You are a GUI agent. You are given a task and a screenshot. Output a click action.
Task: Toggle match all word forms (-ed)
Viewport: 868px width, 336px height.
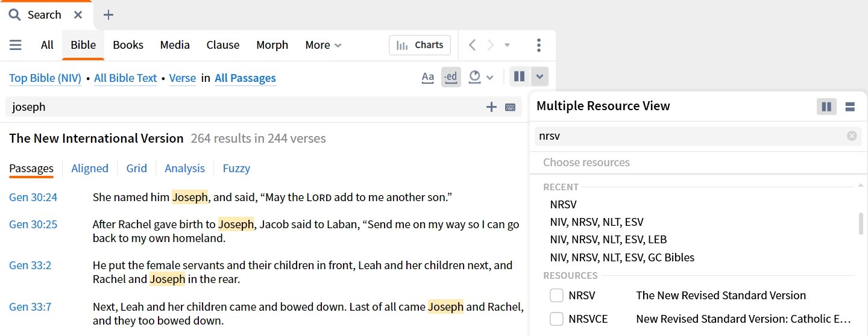451,77
